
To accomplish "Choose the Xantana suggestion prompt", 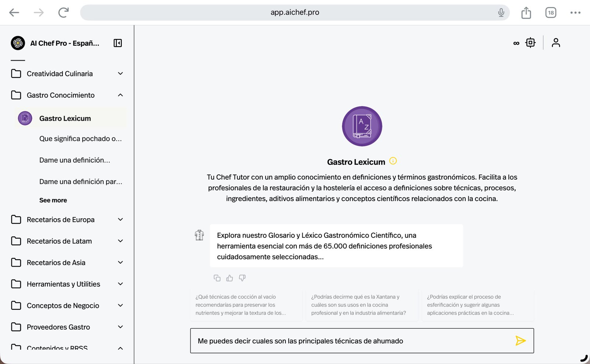I will pyautogui.click(x=362, y=305).
